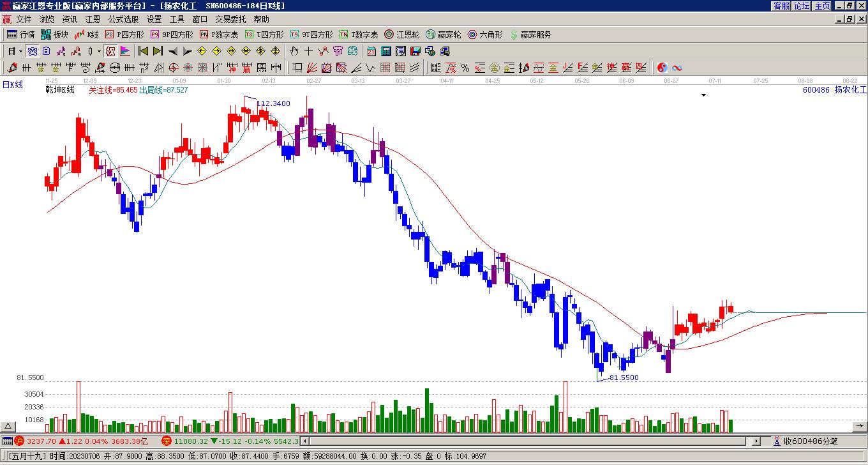Screen dimensions: 868x465
Task: Click the 论坛 forum button
Action: [x=802, y=6]
